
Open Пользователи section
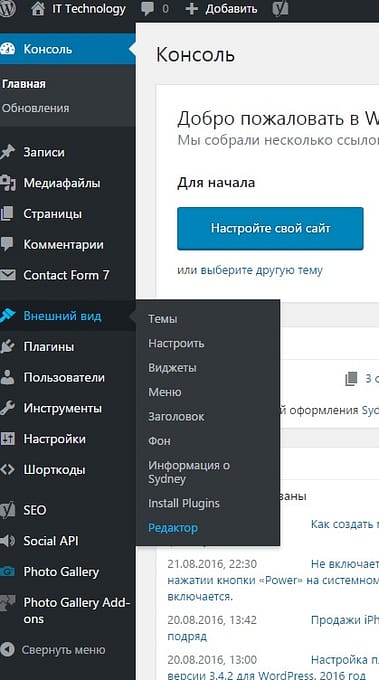[x=64, y=377]
